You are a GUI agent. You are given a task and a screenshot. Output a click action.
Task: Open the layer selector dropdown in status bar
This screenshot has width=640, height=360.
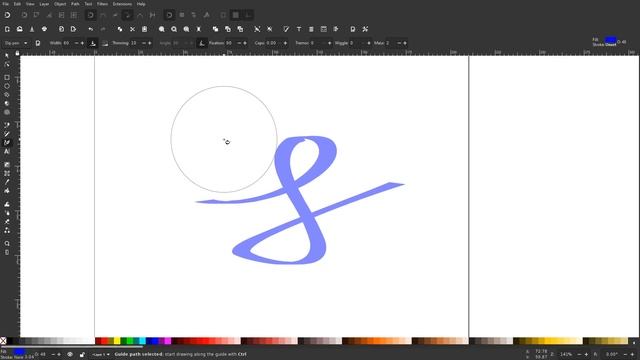pos(101,354)
